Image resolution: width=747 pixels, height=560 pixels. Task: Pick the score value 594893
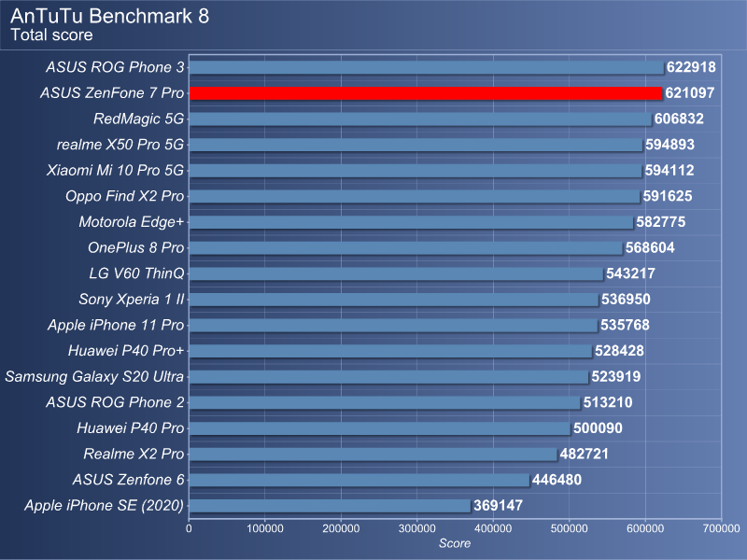pyautogui.click(x=669, y=145)
